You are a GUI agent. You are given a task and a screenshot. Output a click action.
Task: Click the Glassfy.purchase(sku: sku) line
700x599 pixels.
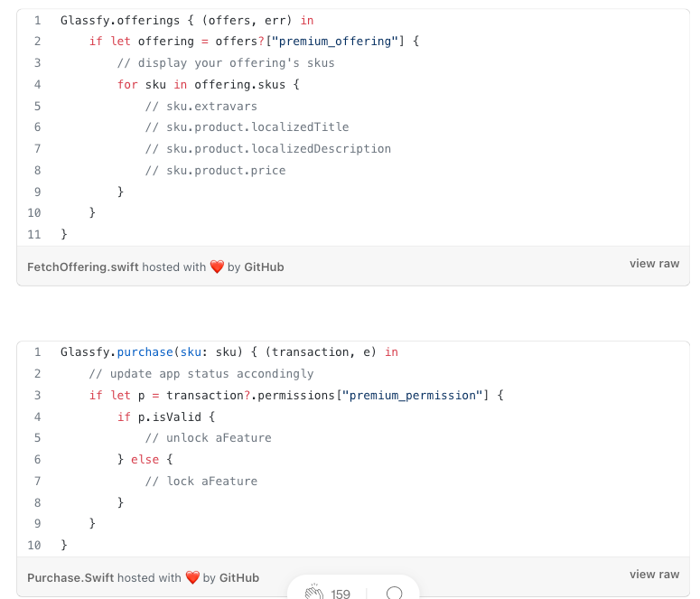coord(229,352)
